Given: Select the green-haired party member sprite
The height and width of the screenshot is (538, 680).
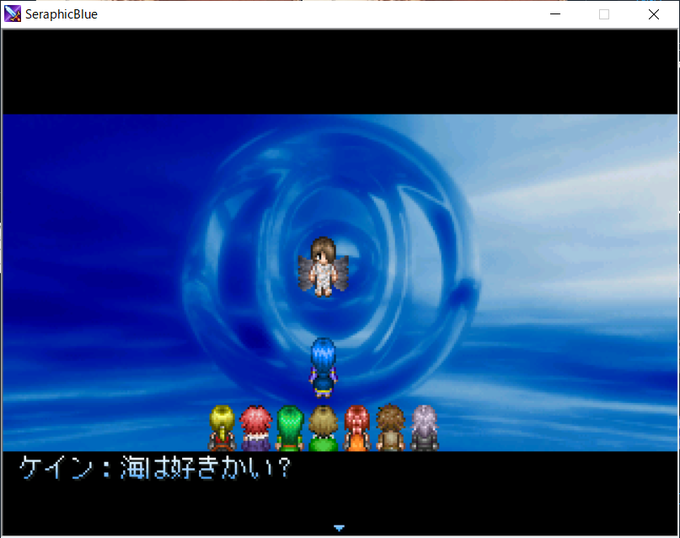Looking at the screenshot, I should pyautogui.click(x=290, y=428).
